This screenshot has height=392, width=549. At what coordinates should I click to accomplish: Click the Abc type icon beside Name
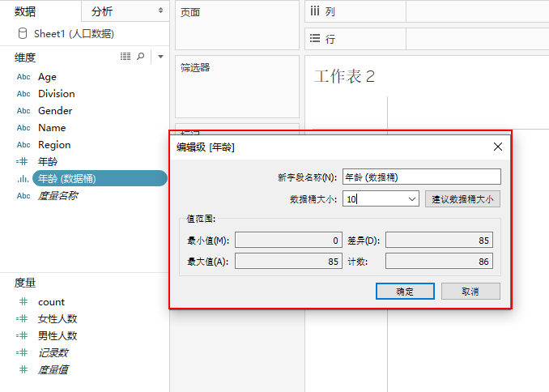coord(23,128)
